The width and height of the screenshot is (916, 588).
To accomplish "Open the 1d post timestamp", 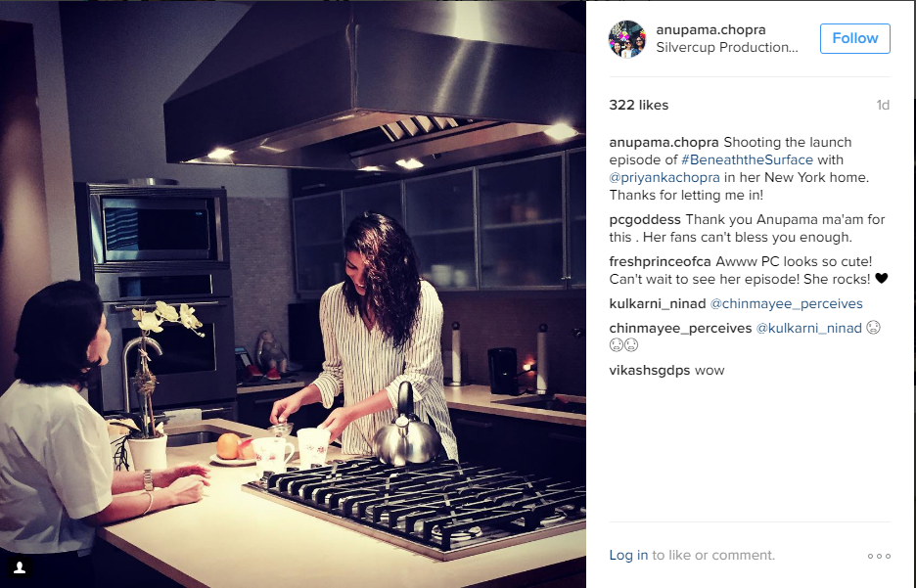I will (x=882, y=105).
